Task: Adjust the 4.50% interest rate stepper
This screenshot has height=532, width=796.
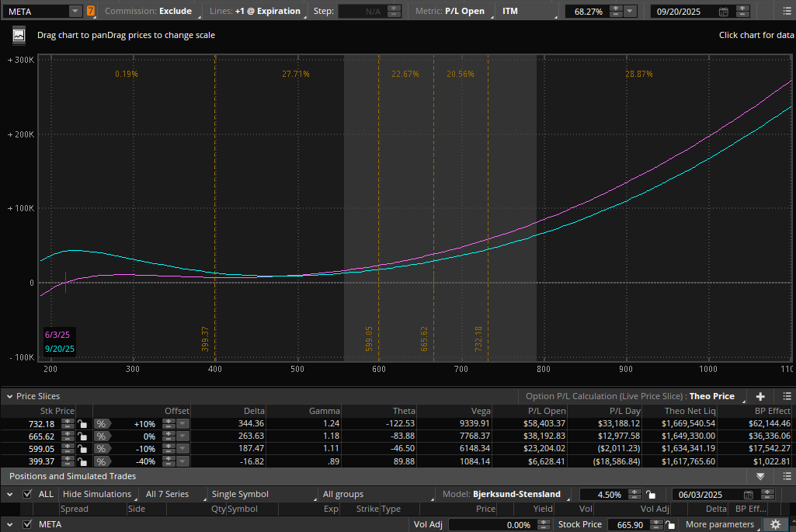Action: [x=634, y=494]
